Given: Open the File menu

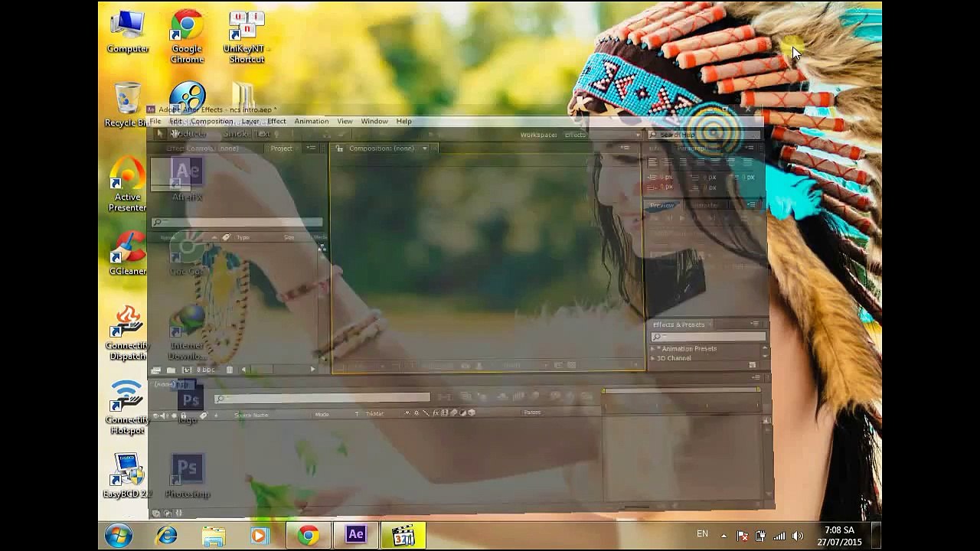Looking at the screenshot, I should click(155, 121).
